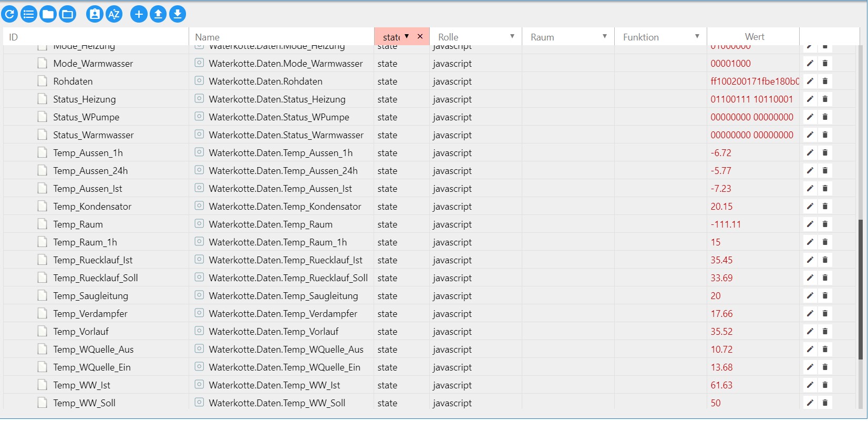Click the vertical scrollbar thumb
Image resolution: width=868 pixels, height=421 pixels.
[x=860, y=290]
